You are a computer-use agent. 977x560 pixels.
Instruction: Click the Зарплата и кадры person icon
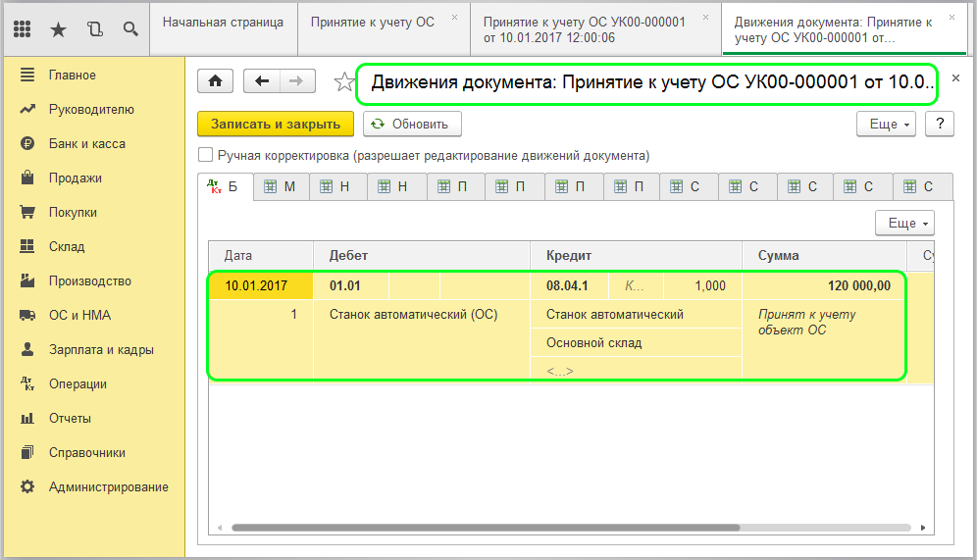pyautogui.click(x=27, y=349)
